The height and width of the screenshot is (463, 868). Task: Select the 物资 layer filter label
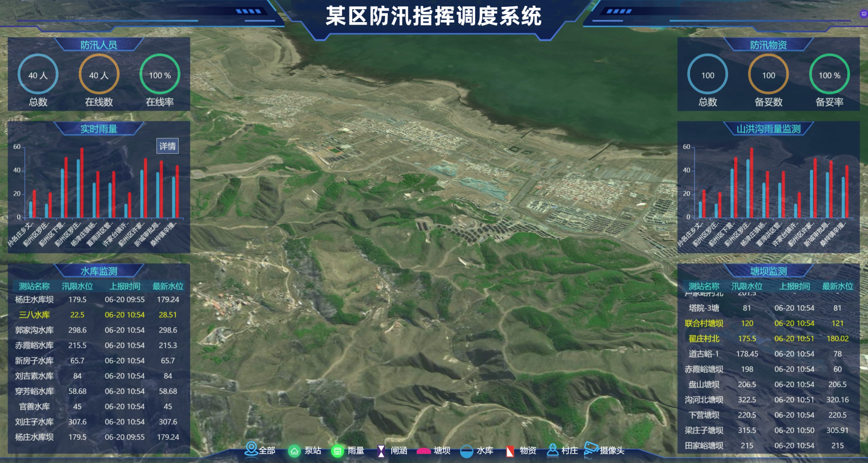click(x=528, y=450)
